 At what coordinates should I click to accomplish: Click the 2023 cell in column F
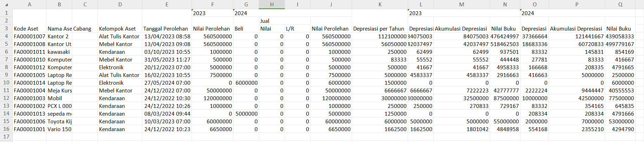[x=212, y=13]
